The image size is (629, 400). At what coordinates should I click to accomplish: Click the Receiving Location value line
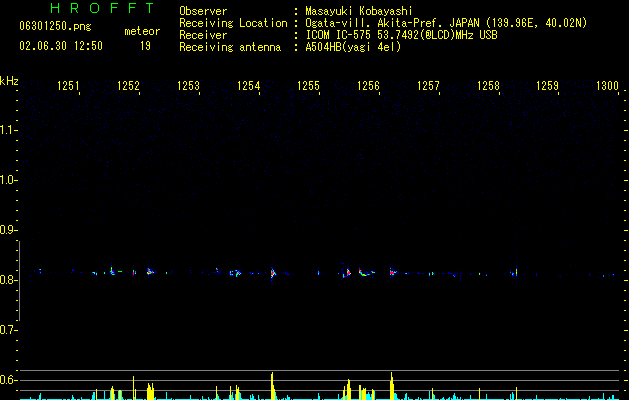coord(446,23)
